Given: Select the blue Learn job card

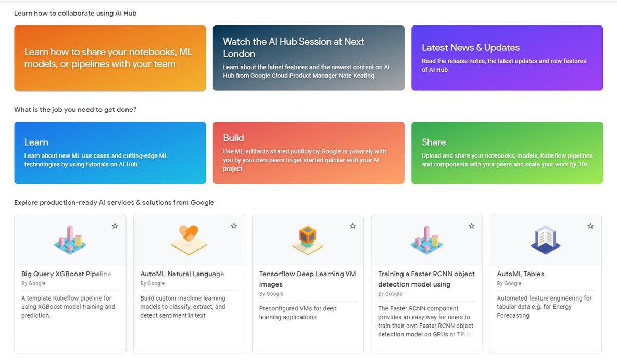Looking at the screenshot, I should click(x=110, y=153).
